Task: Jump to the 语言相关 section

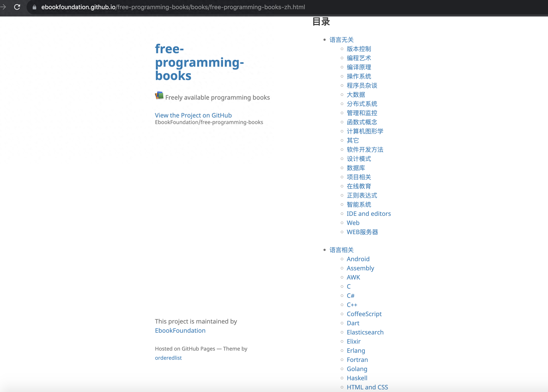Action: coord(341,250)
